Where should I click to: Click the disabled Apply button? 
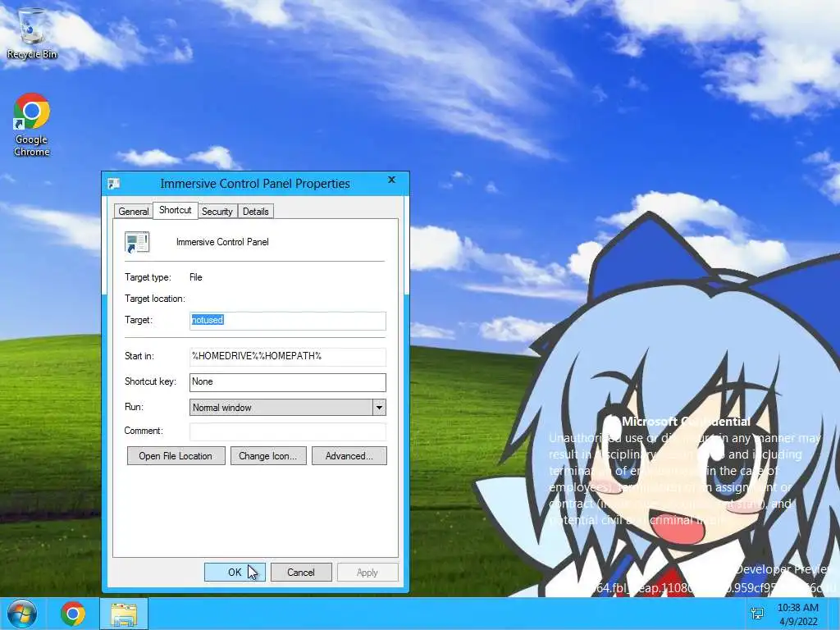coord(367,572)
